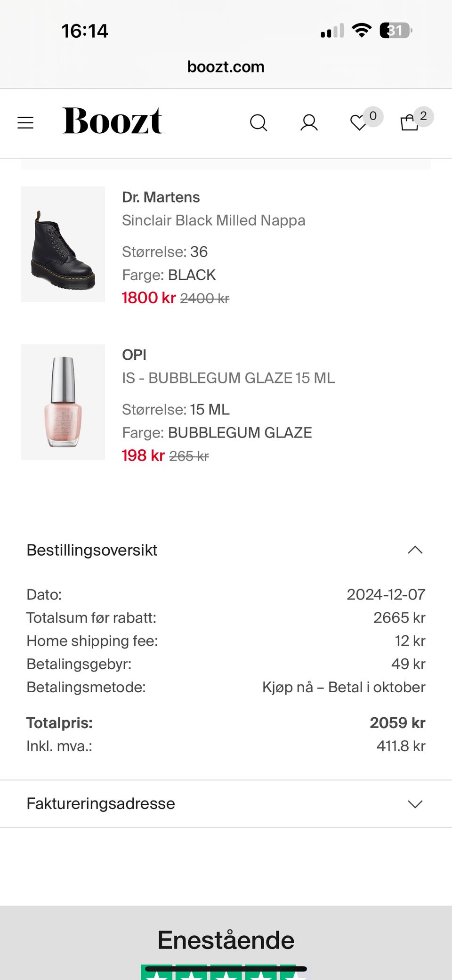Open the wishlist heart icon
Screen dimensions: 452x980
coord(359,123)
